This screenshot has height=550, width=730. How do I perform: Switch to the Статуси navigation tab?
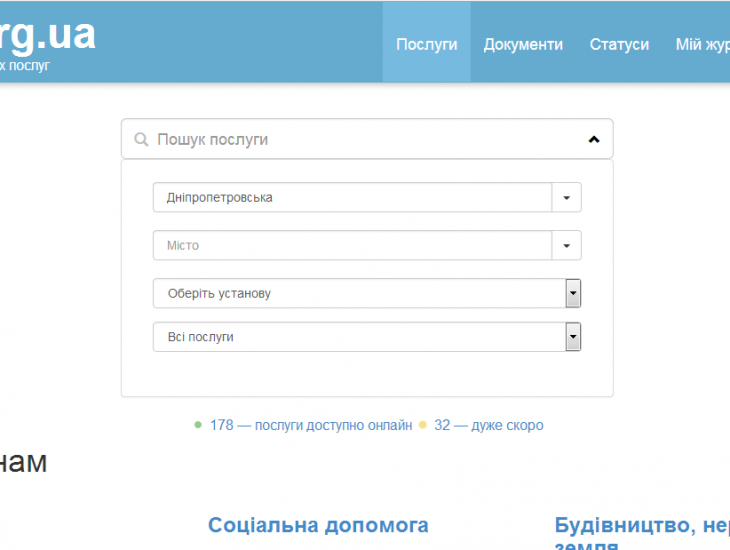(x=619, y=44)
